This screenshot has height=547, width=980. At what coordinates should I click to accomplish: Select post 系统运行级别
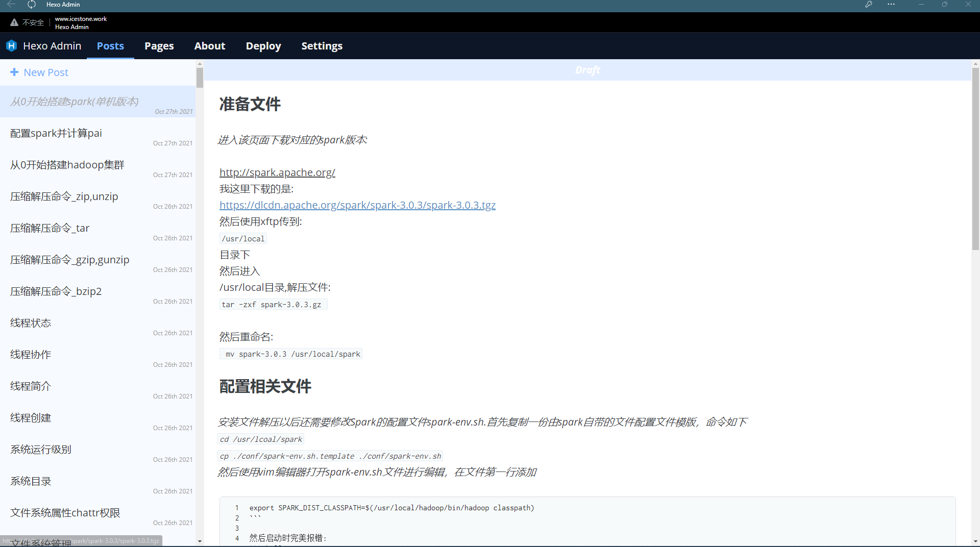[97, 450]
